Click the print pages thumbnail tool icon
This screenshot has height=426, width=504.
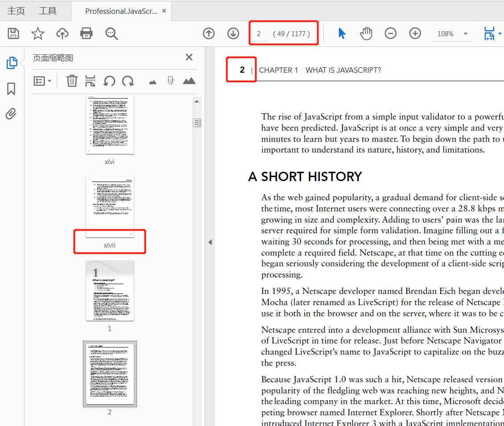coord(90,81)
